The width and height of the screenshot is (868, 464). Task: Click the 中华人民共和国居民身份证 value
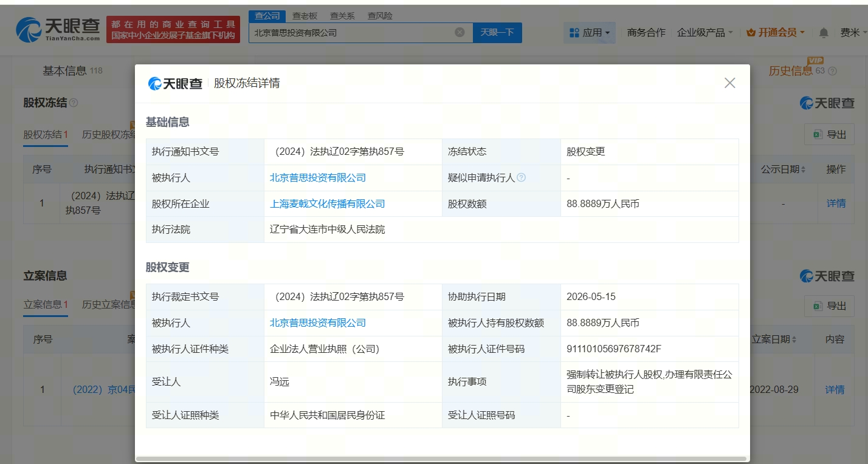point(328,415)
